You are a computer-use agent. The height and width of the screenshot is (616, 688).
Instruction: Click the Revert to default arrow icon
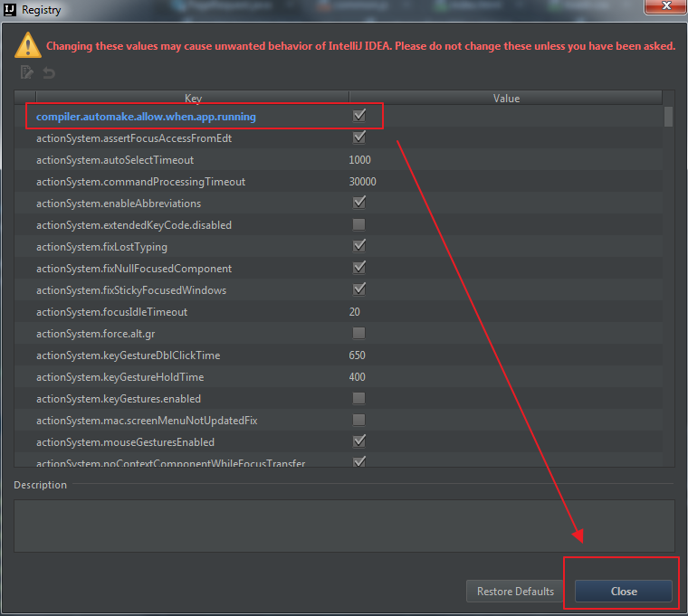pos(49,72)
